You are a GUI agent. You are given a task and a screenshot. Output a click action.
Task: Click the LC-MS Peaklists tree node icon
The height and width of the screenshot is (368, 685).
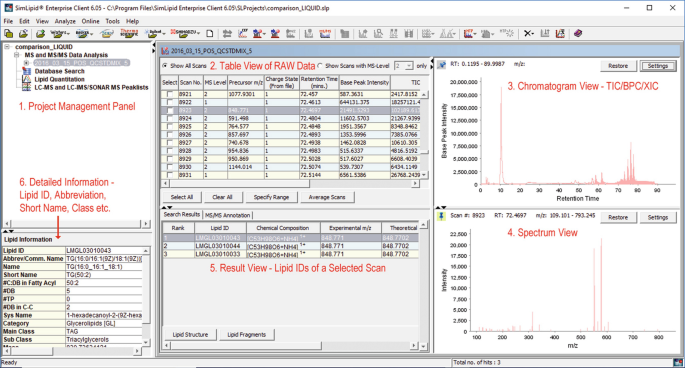tap(26, 87)
